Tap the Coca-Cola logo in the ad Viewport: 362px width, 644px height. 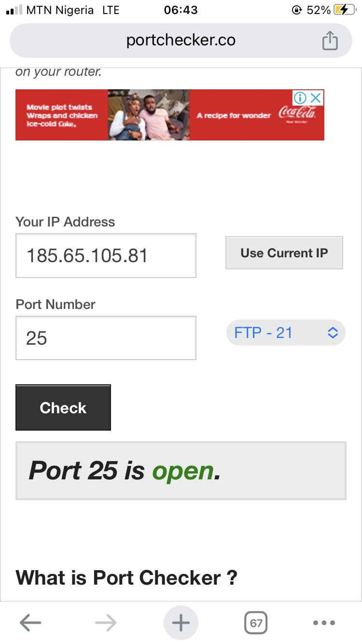297,114
